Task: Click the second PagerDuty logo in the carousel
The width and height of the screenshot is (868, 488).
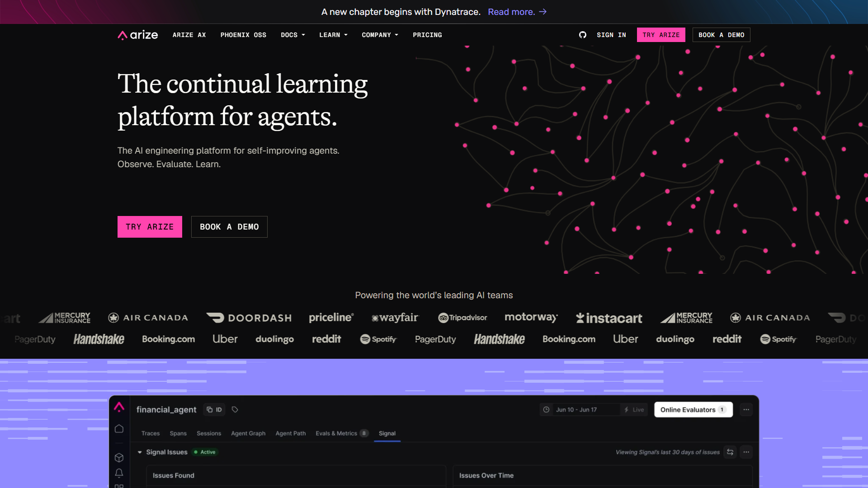Action: click(x=435, y=339)
